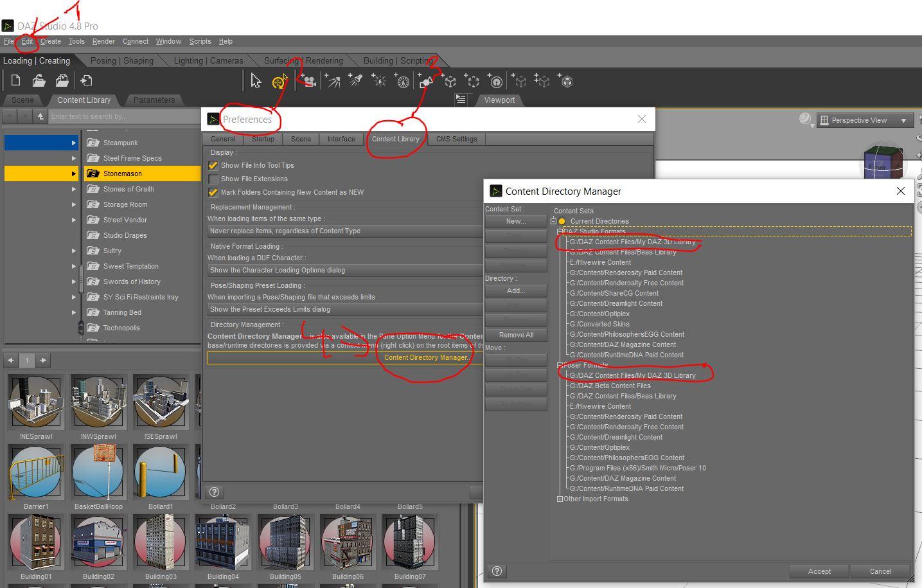Create a new camera from toolbar
The image size is (922, 588).
309,82
